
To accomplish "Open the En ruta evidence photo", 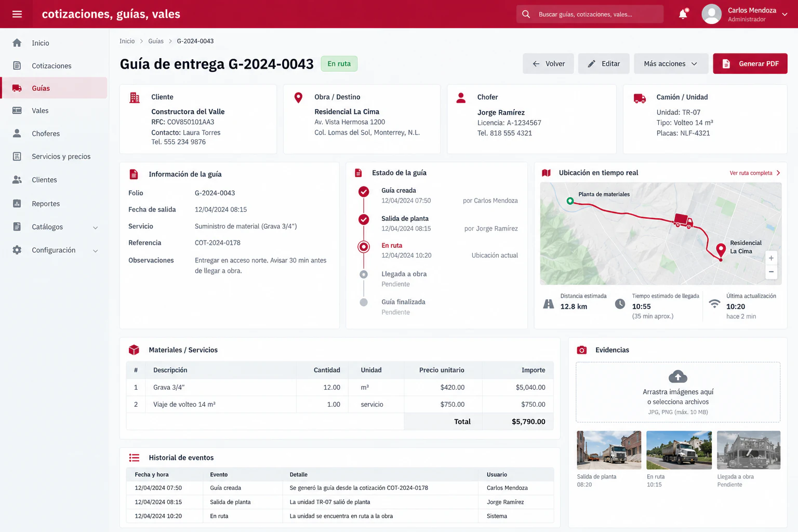I will click(x=679, y=450).
